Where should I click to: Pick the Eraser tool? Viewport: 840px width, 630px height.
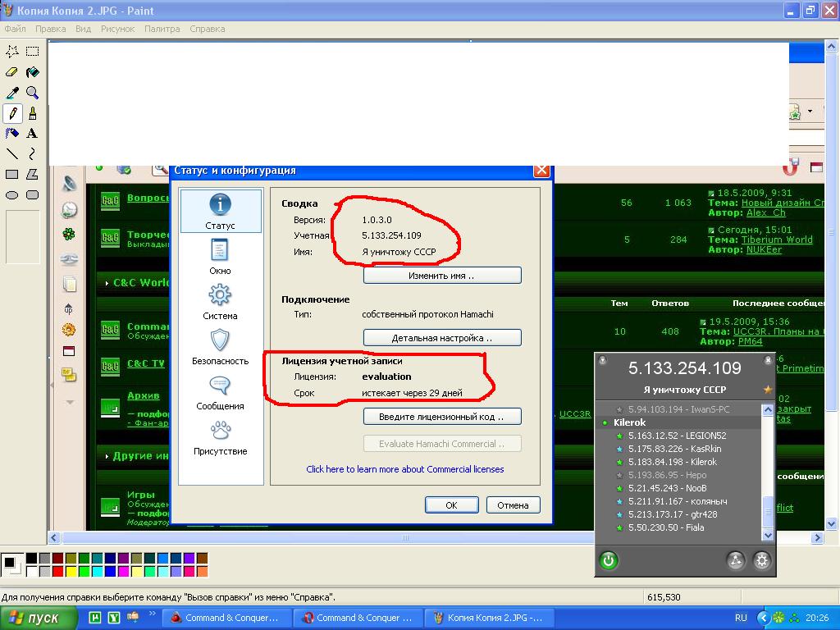tap(12, 72)
